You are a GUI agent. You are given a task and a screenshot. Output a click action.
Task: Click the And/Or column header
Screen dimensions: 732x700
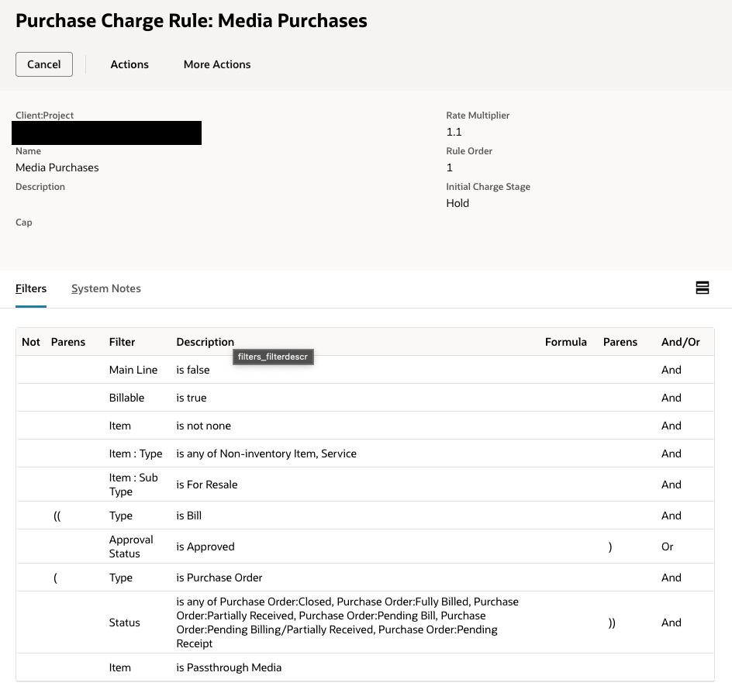coord(681,342)
